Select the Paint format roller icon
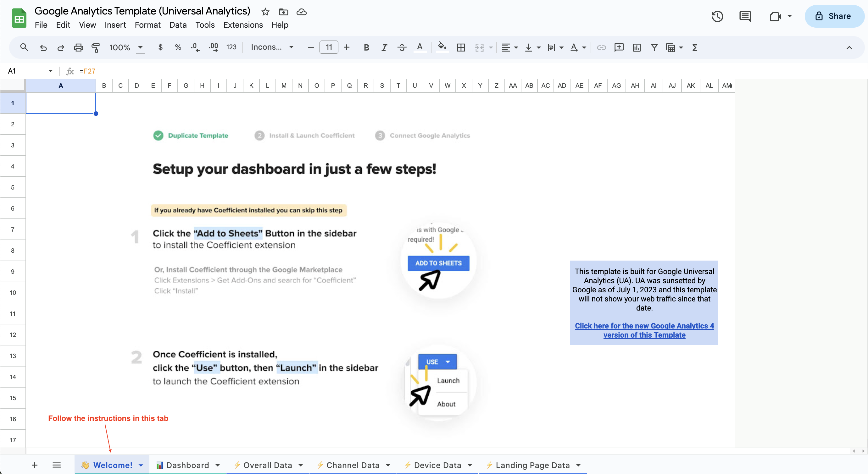The height and width of the screenshot is (474, 868). coord(96,47)
